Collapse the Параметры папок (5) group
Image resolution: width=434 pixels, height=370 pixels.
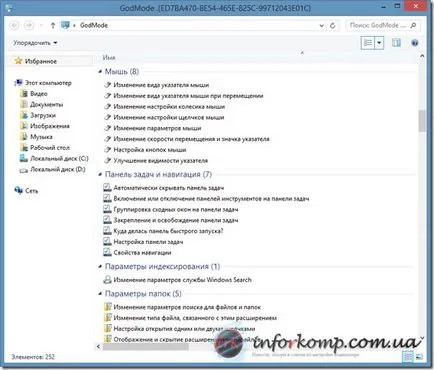coord(100,294)
